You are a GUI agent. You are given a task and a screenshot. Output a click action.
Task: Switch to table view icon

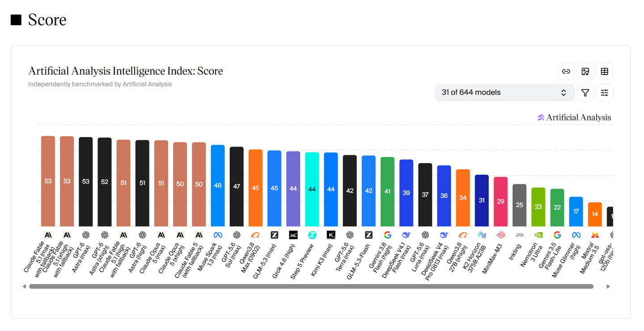tap(605, 71)
